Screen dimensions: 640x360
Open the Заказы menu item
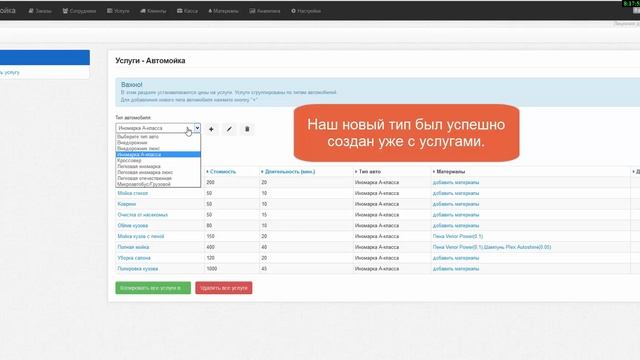tap(40, 11)
